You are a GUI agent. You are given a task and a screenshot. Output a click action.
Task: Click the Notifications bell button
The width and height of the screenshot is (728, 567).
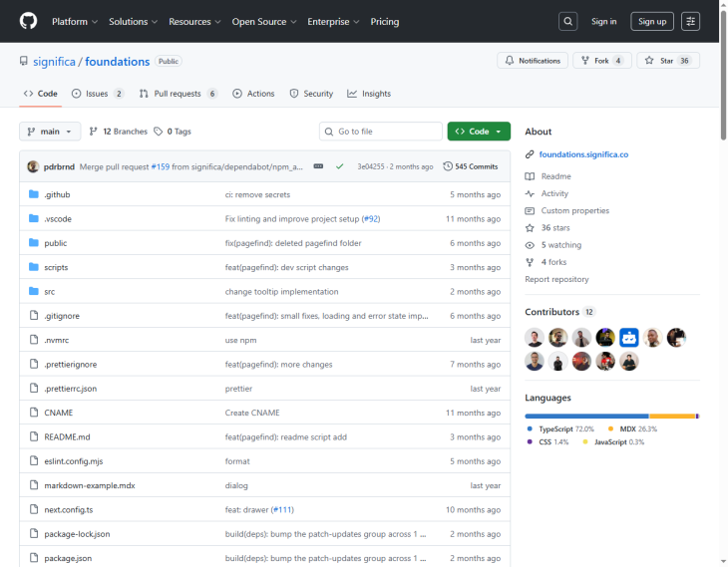533,61
